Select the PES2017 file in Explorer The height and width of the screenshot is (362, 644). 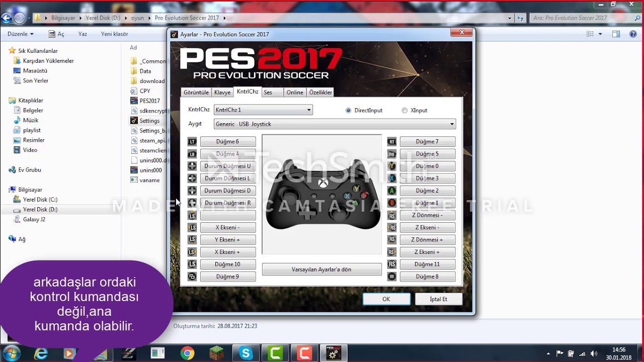click(149, 101)
